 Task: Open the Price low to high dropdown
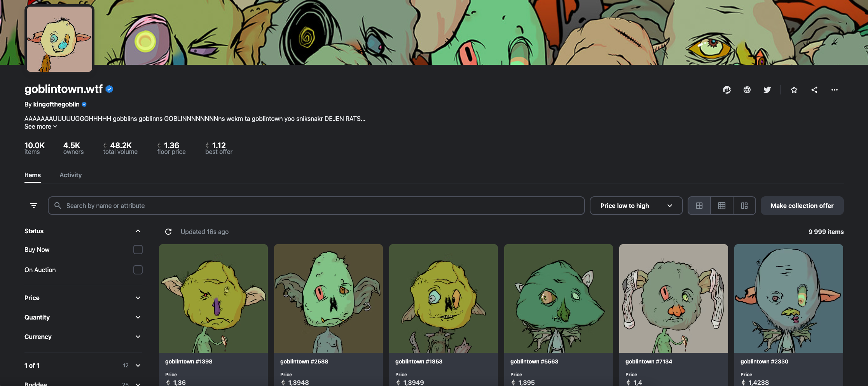coord(636,206)
